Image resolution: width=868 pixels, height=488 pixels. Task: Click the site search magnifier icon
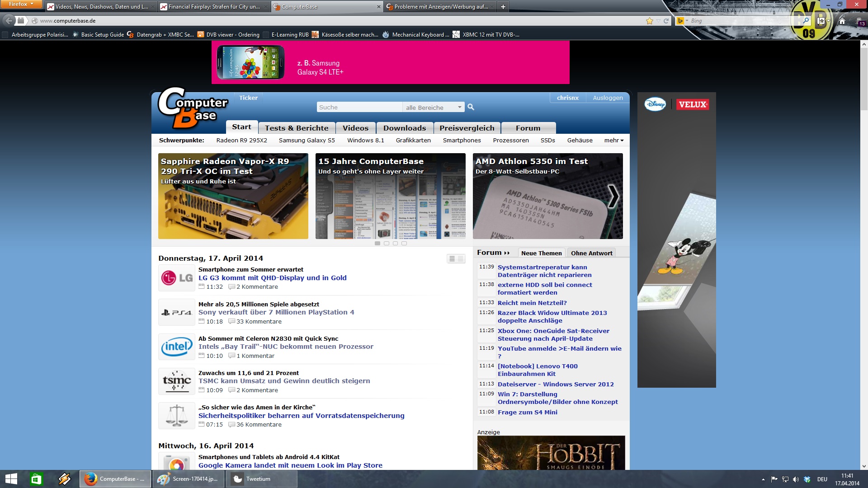(471, 107)
